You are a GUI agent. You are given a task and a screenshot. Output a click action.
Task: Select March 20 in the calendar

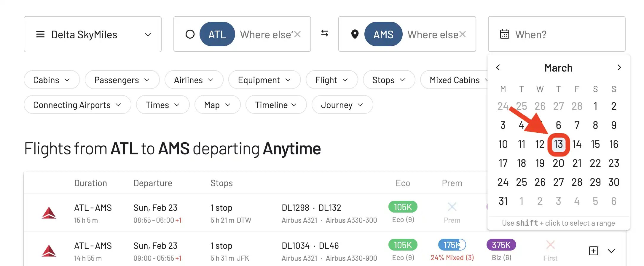tap(558, 163)
